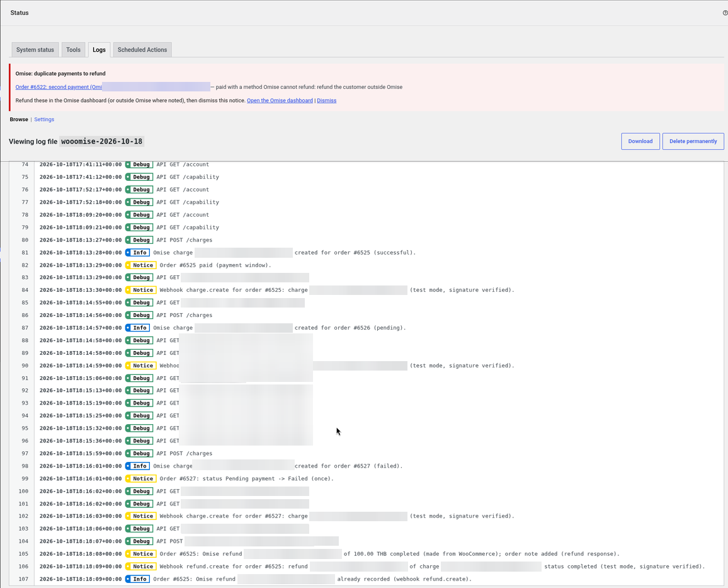Click the Info badge on log line 107
The width and height of the screenshot is (728, 588).
[x=137, y=579]
